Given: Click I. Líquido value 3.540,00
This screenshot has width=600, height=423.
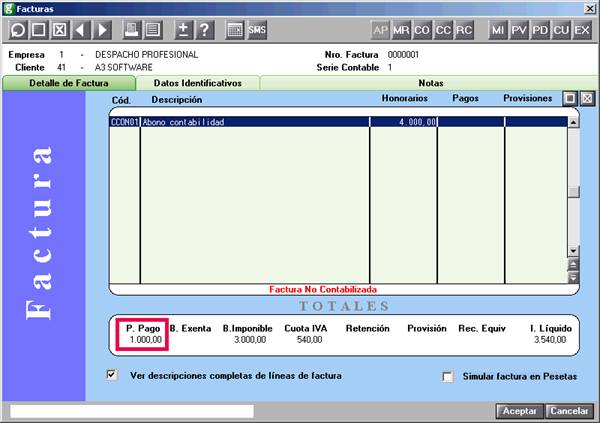Looking at the screenshot, I should coord(550,340).
